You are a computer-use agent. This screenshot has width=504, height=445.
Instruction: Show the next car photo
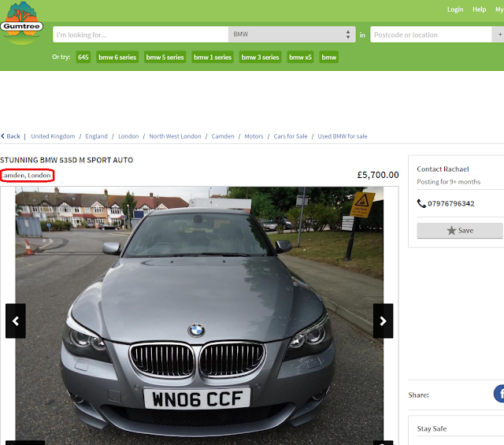point(383,321)
